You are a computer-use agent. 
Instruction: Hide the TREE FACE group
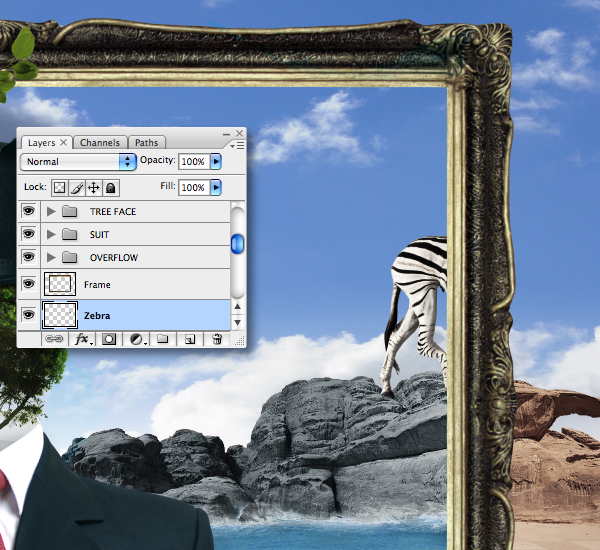[29, 211]
